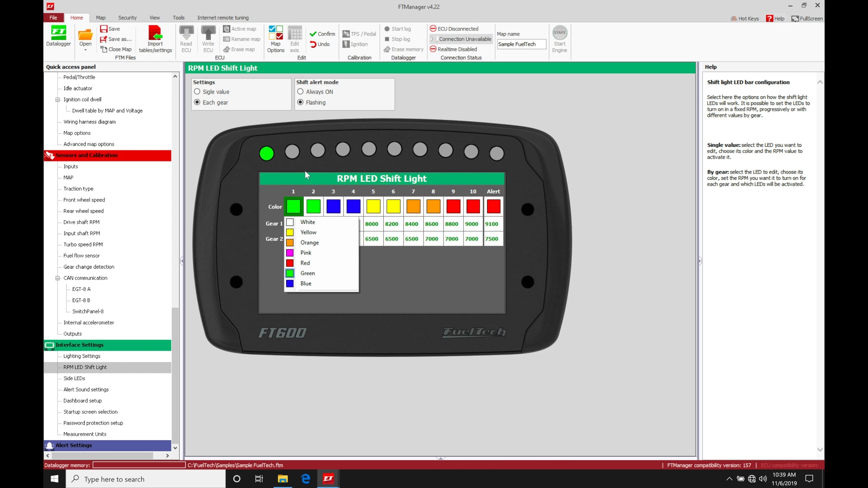Expand the Alert Settings section

point(74,446)
